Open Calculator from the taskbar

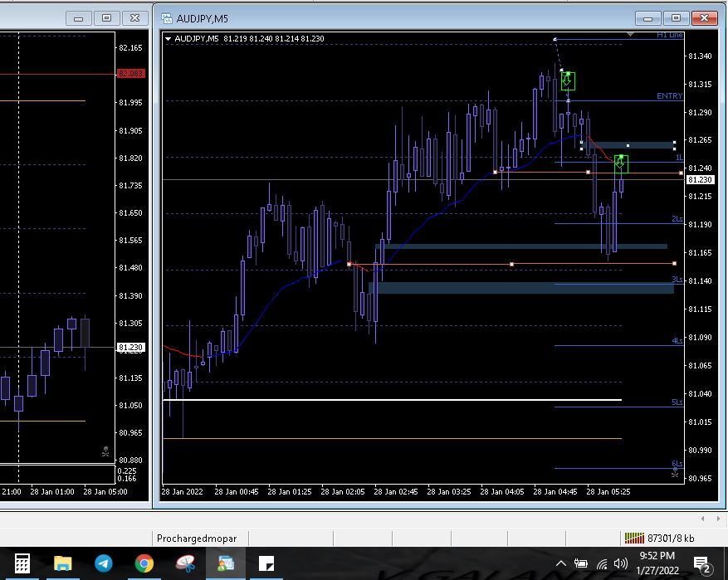(22, 564)
